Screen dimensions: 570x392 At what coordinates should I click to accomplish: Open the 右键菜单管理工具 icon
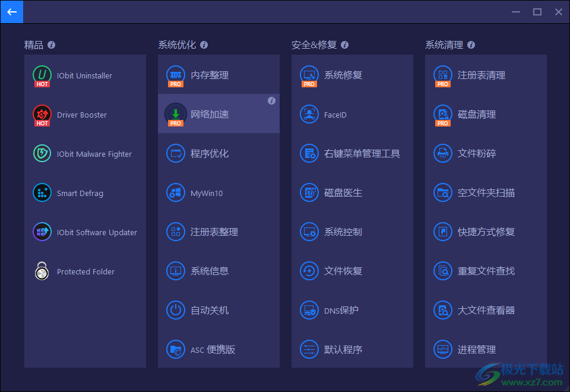pos(309,153)
